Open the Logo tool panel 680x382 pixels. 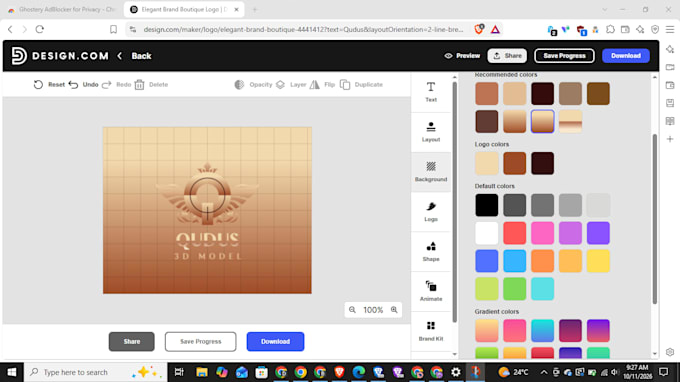(x=431, y=212)
